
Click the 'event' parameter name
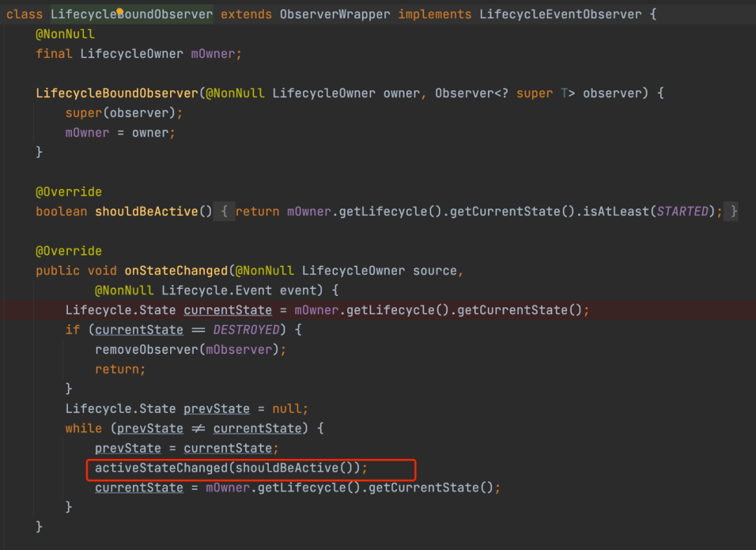298,290
